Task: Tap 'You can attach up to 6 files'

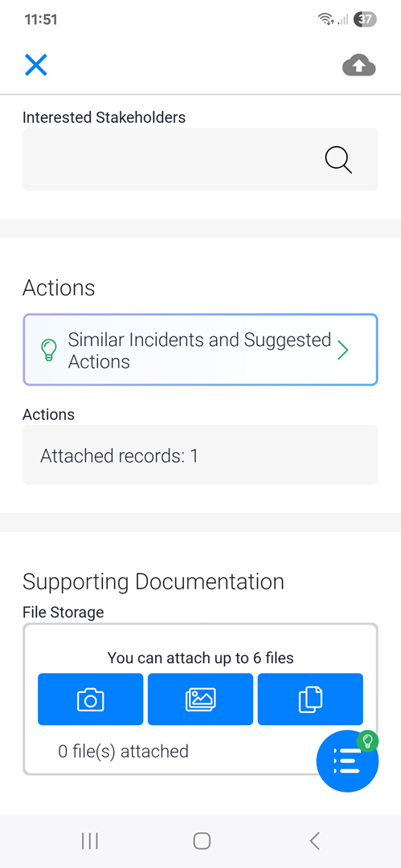Action: 201,658
